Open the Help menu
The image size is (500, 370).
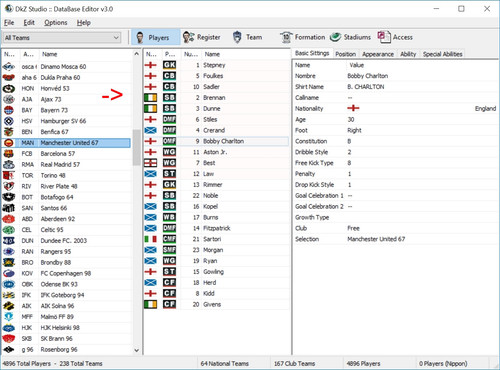[84, 23]
